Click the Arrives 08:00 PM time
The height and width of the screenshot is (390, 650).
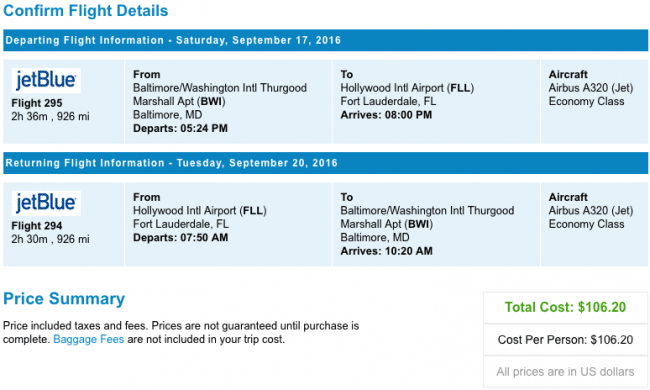point(386,115)
